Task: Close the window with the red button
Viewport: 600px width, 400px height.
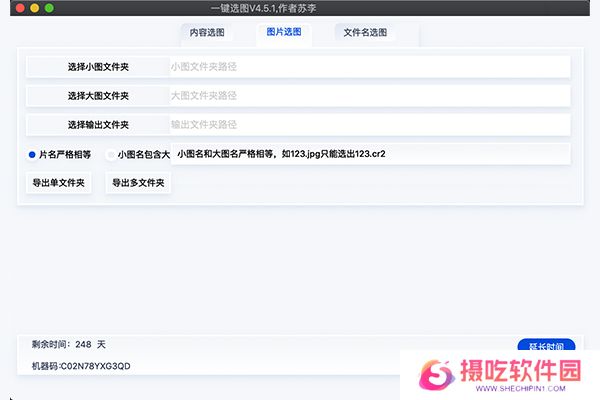Action: tap(20, 8)
